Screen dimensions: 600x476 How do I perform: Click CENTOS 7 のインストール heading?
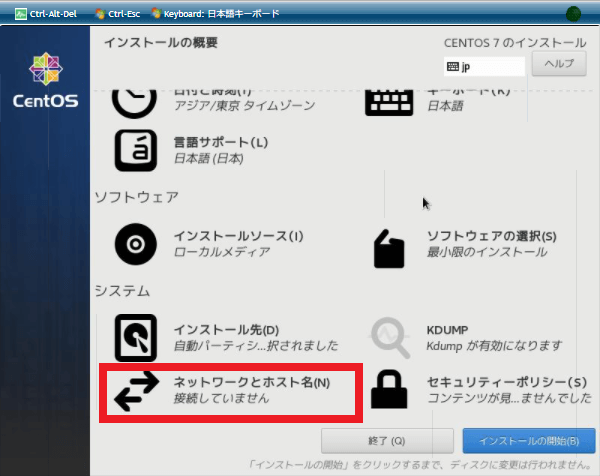(515, 43)
